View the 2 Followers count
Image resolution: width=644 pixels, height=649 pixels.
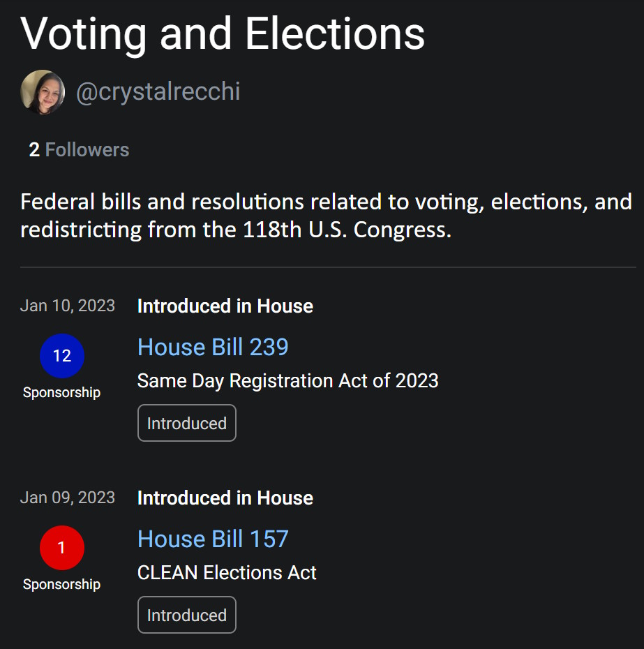79,150
